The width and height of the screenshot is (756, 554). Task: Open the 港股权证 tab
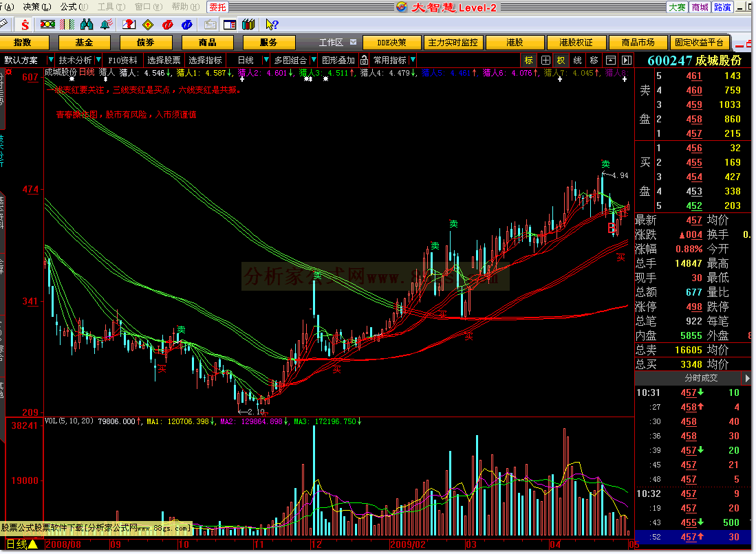click(576, 43)
